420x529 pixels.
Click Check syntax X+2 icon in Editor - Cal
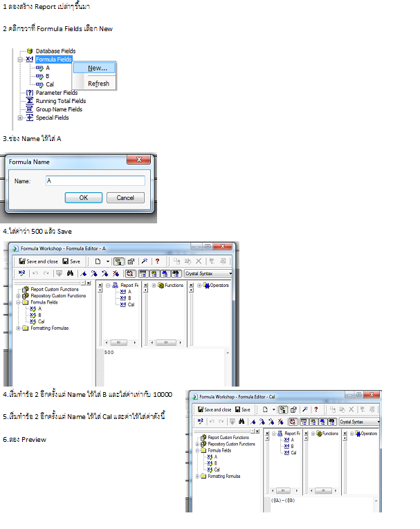click(200, 421)
